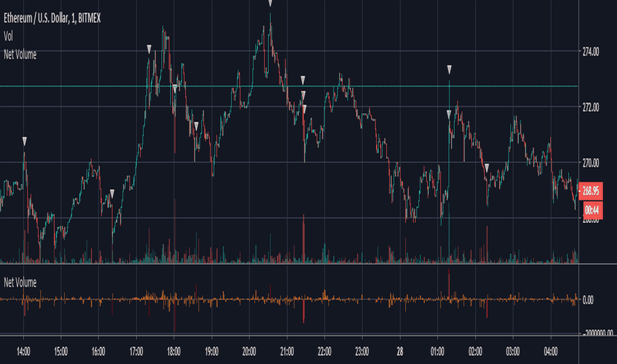Select the 20:00 label on the time axis

point(249,351)
